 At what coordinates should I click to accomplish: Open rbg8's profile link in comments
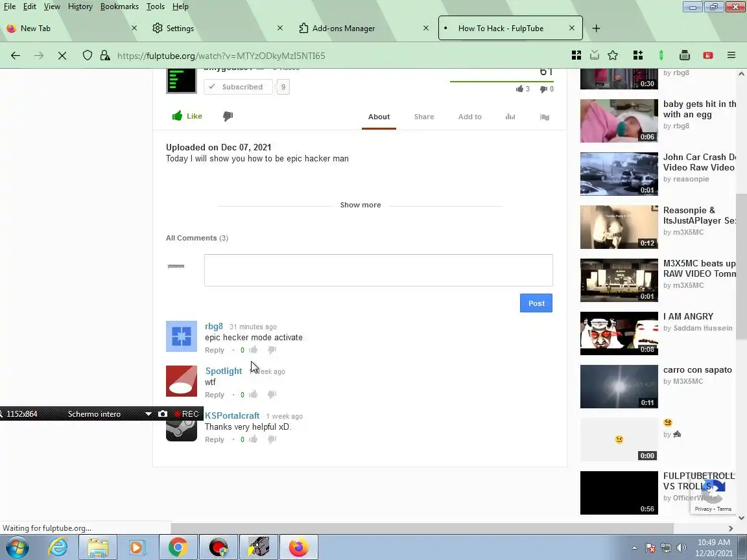tap(214, 326)
